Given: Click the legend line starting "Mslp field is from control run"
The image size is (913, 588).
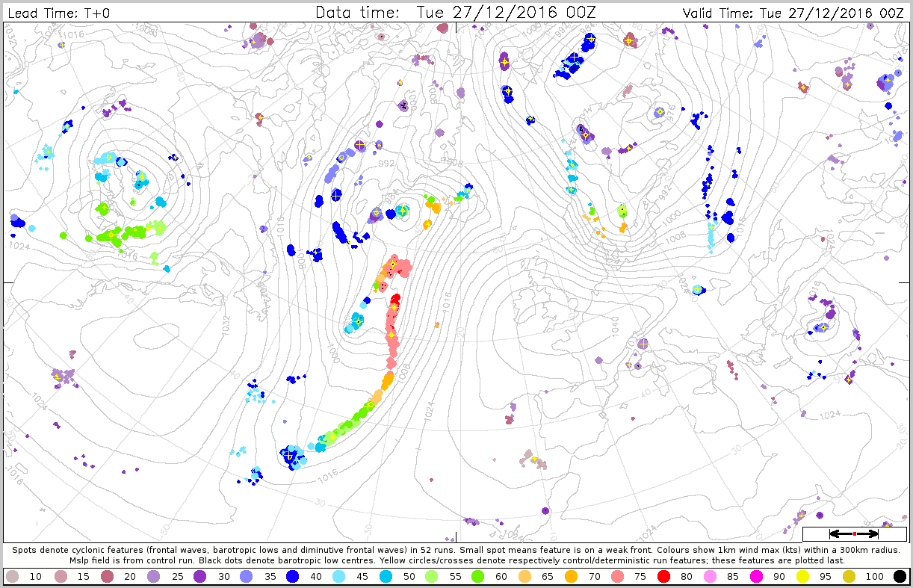Looking at the screenshot, I should (456, 560).
